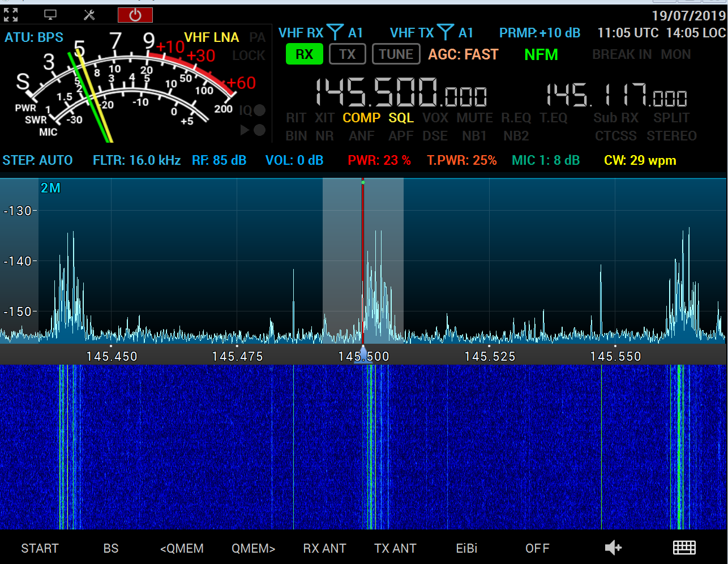Image resolution: width=728 pixels, height=564 pixels.
Task: Open the wrench and screwdriver options icon
Action: (89, 15)
